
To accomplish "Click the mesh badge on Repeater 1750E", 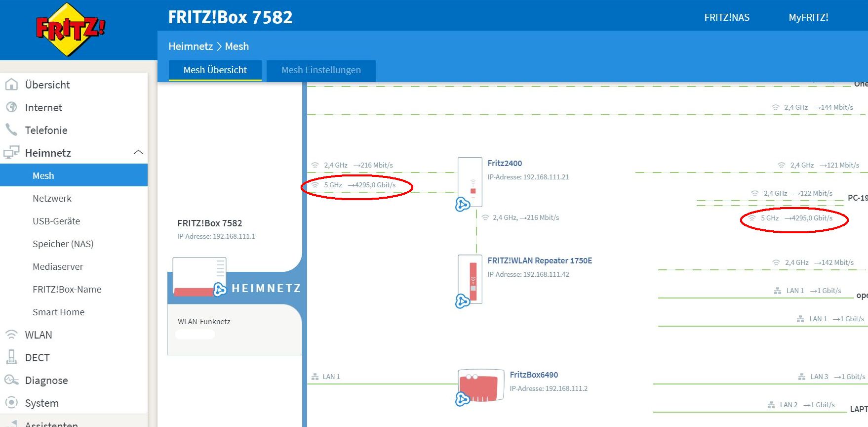I will (x=462, y=301).
